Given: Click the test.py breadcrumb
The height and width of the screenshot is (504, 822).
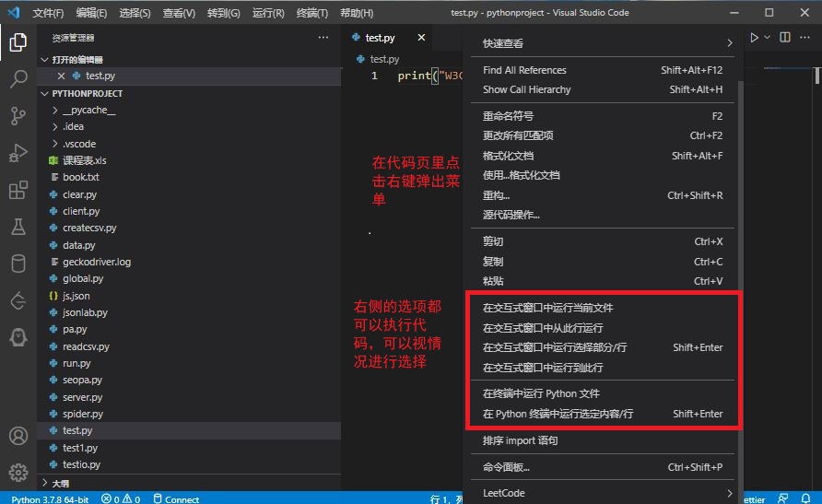Looking at the screenshot, I should pyautogui.click(x=379, y=59).
